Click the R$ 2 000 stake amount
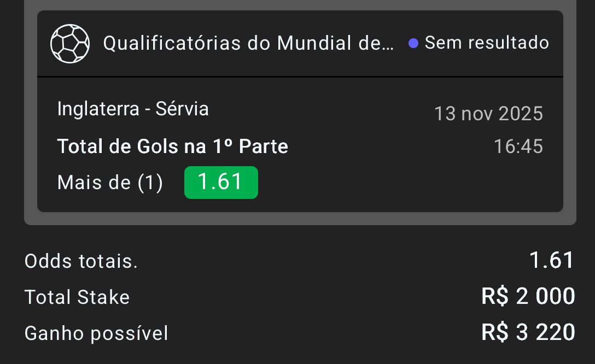The width and height of the screenshot is (595, 364). pyautogui.click(x=528, y=296)
